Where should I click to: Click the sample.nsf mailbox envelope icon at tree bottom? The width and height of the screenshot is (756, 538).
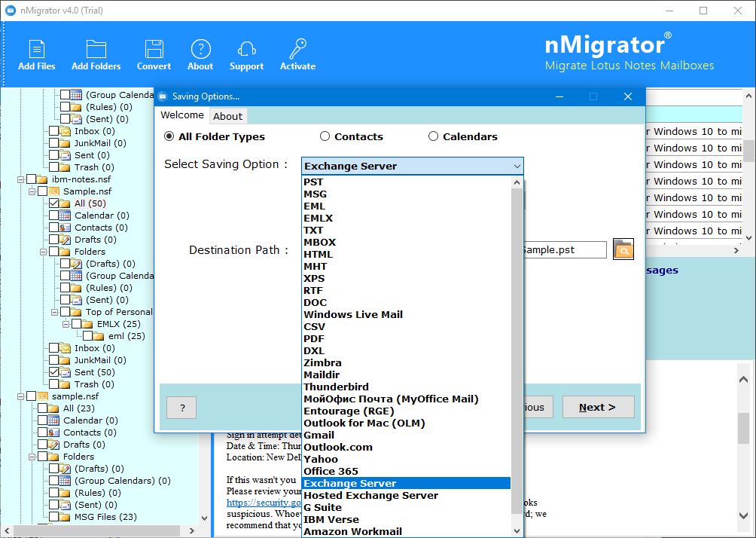tap(42, 396)
